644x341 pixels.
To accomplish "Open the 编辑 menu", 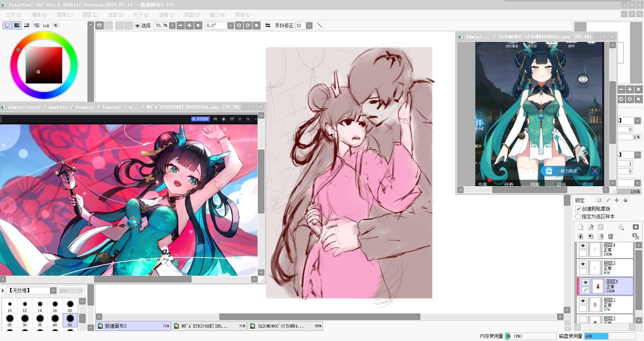I will point(39,15).
